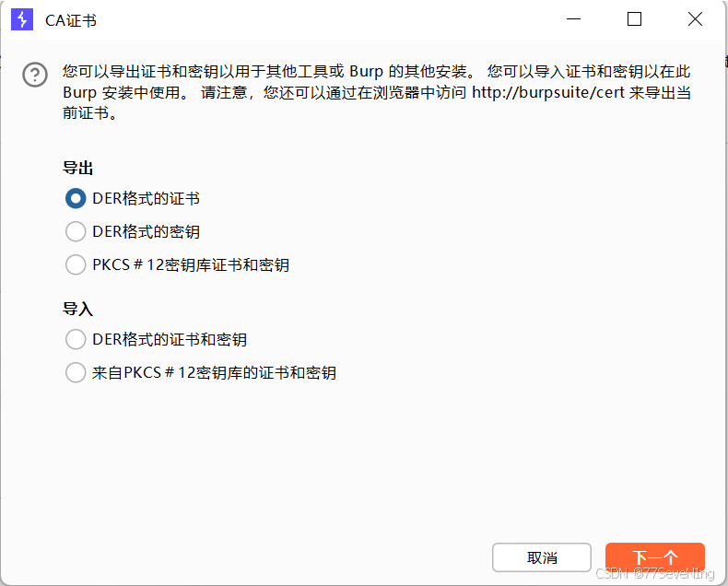
Task: Open the help question mark icon
Action: tap(35, 75)
